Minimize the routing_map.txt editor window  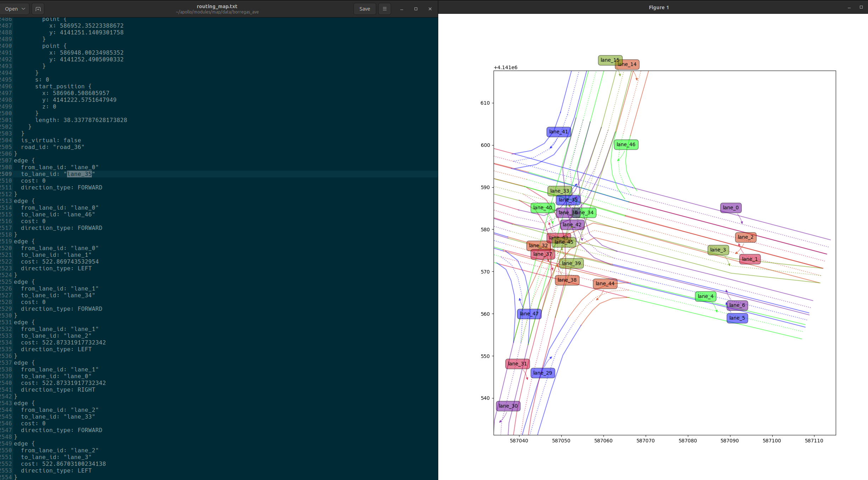click(x=401, y=9)
